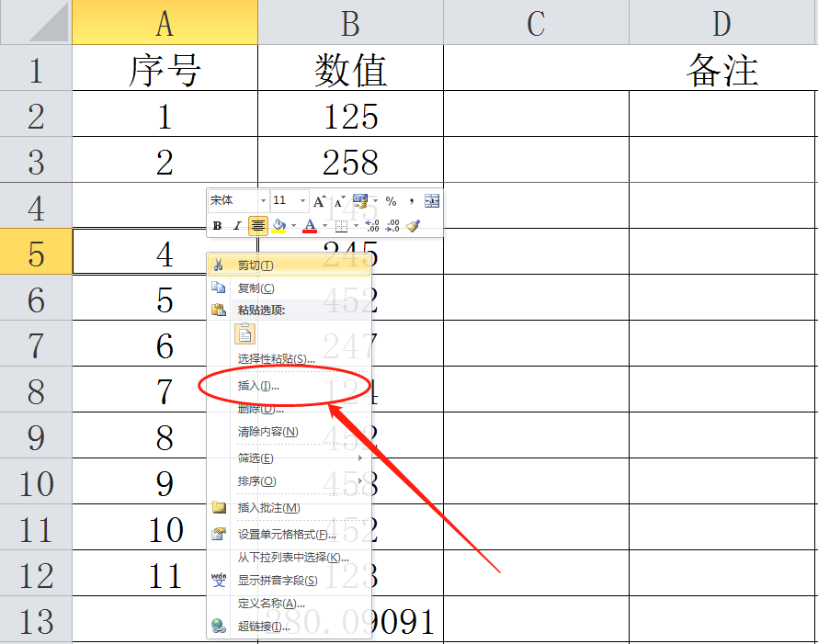Viewport: 818px width, 644px height.
Task: Click cell with value 258
Action: [350, 160]
